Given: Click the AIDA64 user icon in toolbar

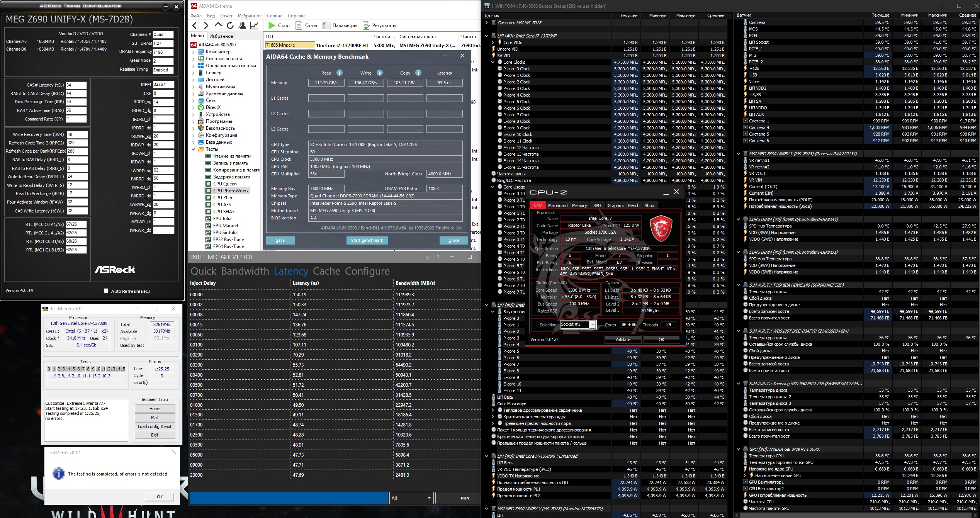Looking at the screenshot, I should pyautogui.click(x=242, y=25).
